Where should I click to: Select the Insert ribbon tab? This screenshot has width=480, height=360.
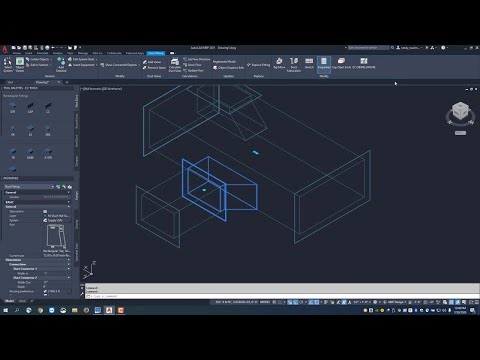coord(29,53)
